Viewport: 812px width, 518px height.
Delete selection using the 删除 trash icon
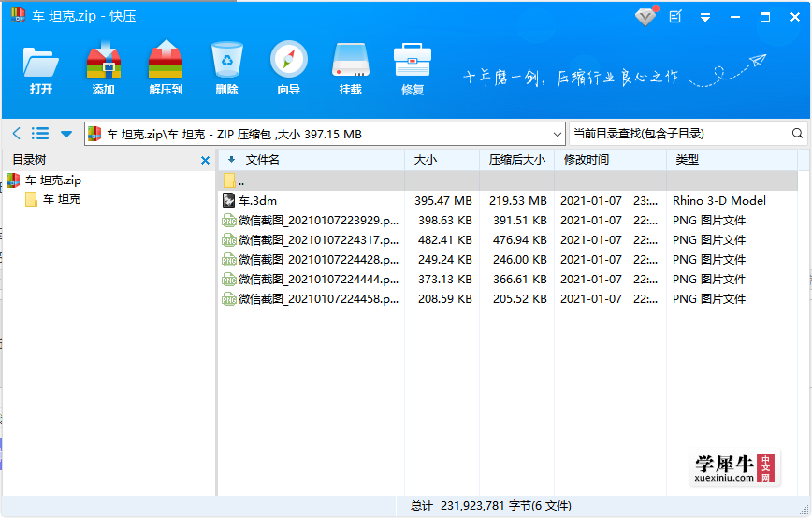(226, 69)
